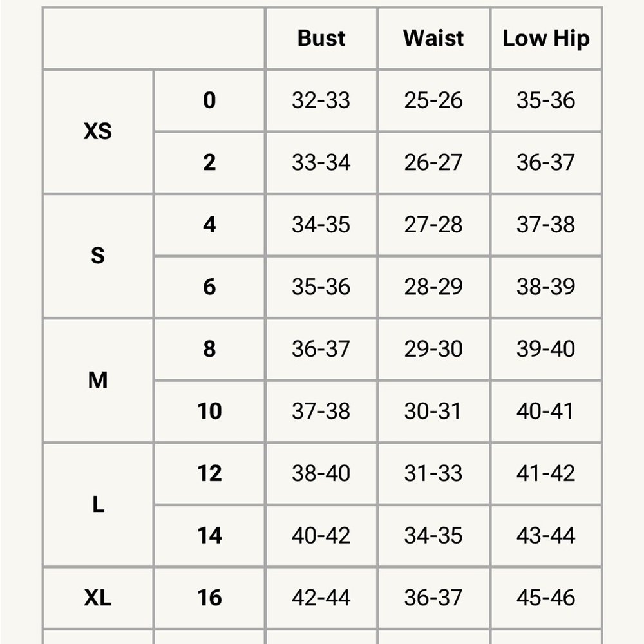Select the S size label
The height and width of the screenshot is (644, 644).
[98, 256]
